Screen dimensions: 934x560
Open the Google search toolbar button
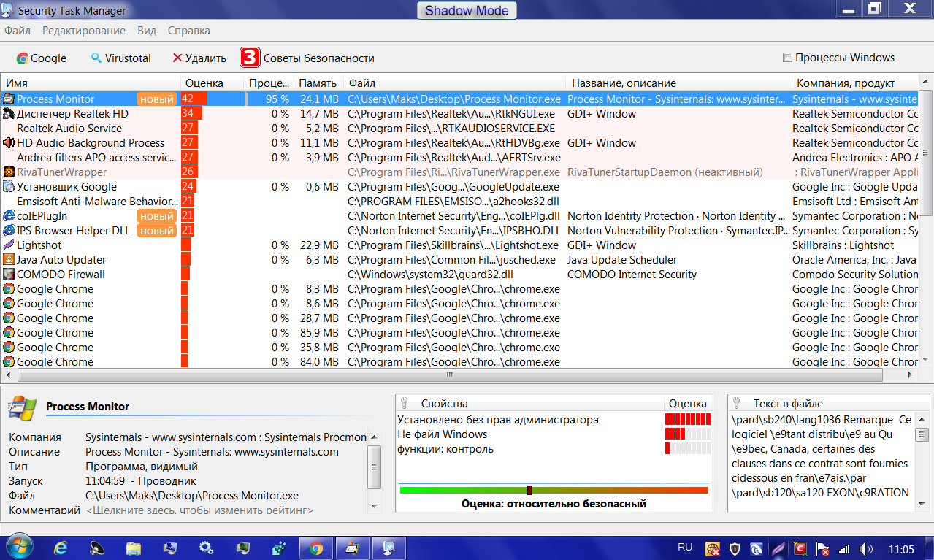click(42, 58)
